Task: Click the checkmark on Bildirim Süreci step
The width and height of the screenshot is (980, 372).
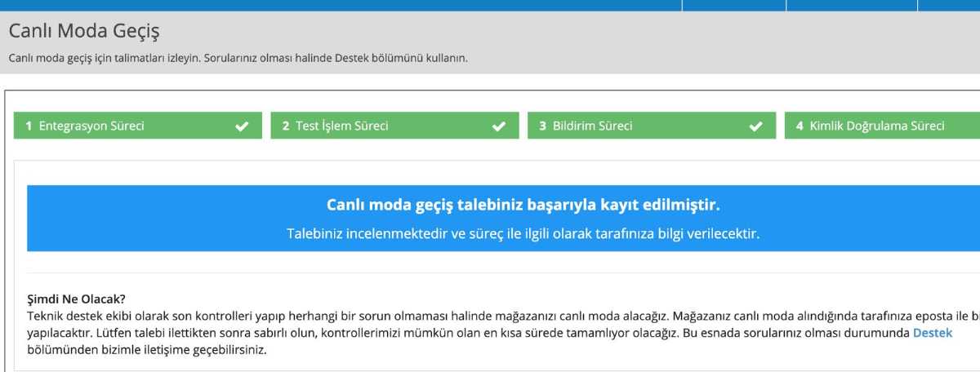Action: [756, 126]
